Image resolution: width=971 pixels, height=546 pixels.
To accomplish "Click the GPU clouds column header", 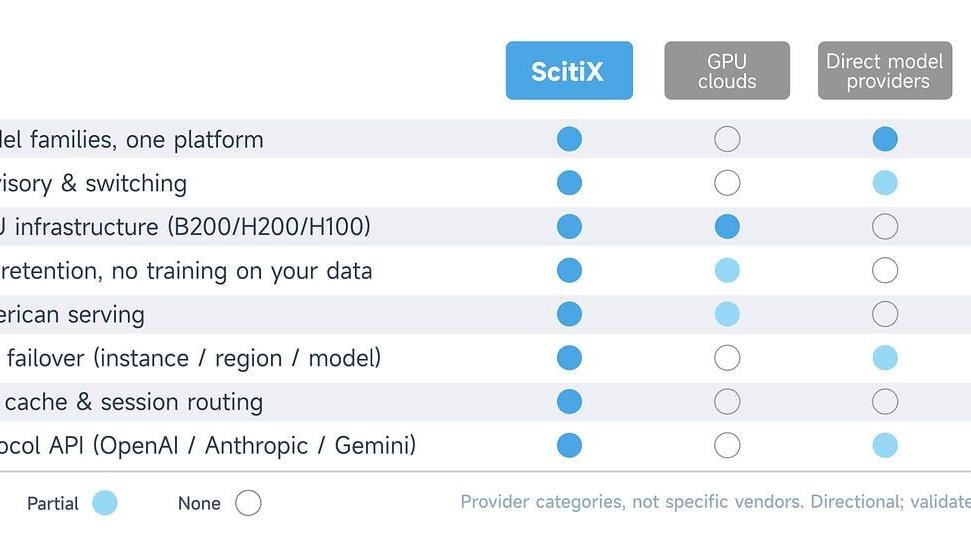I will [x=727, y=71].
